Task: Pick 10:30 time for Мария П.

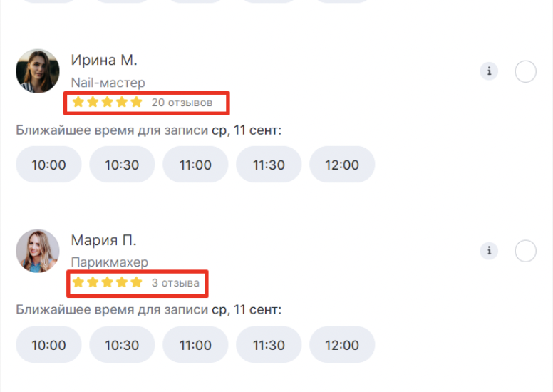Action: click(122, 345)
